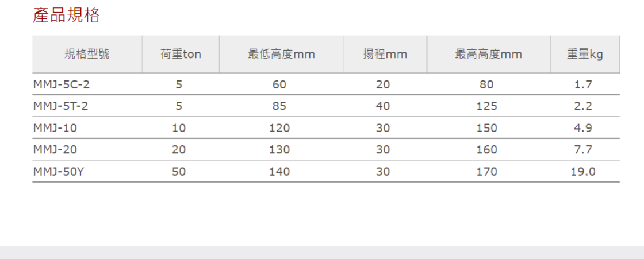Viewport: 644px width, 259px height.
Task: Click the 1.7 weight value for MMJ-5C-2
Action: 583,84
